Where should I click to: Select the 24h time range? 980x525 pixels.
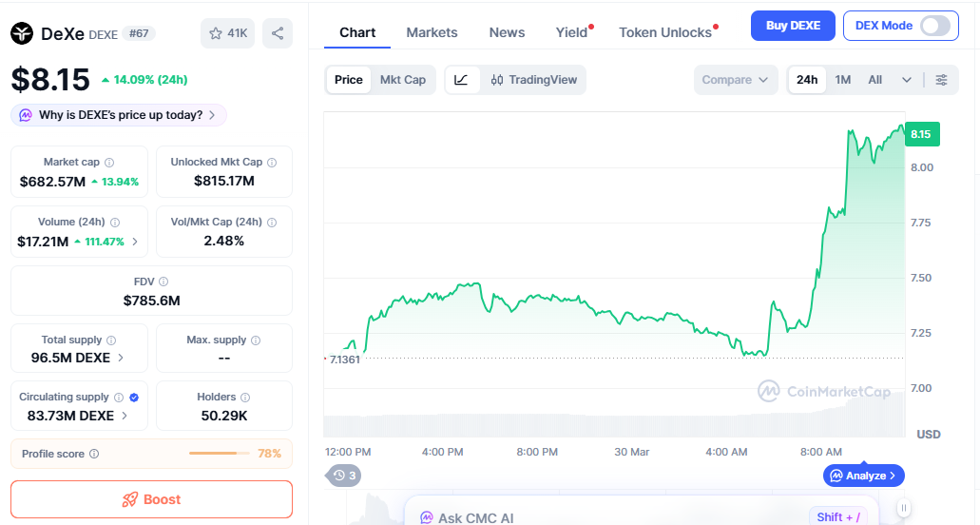click(807, 80)
